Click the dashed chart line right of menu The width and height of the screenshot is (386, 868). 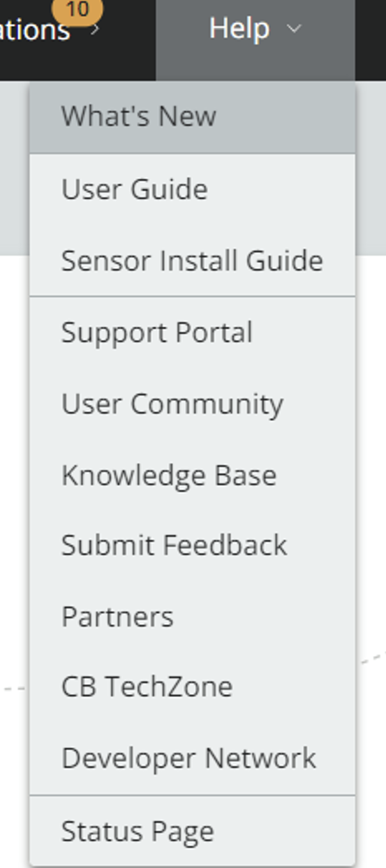[x=373, y=658]
